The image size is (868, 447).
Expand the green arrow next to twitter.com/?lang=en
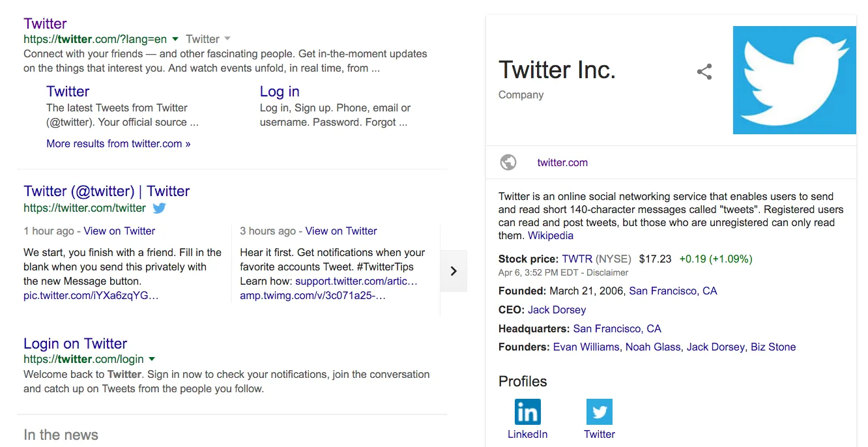(175, 39)
